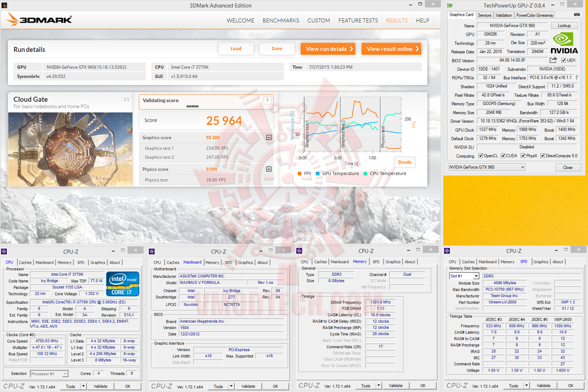Open Tools dropdown arrow in CPU-Z Mainboard-tab window
Screen dimensions: 588x392
pos(231,386)
